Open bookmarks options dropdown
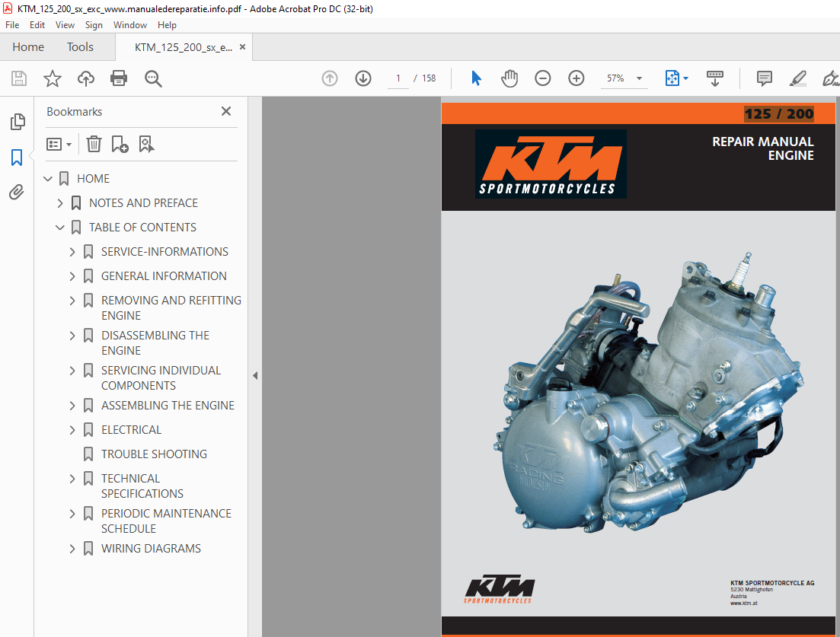This screenshot has width=840, height=637. [x=59, y=144]
